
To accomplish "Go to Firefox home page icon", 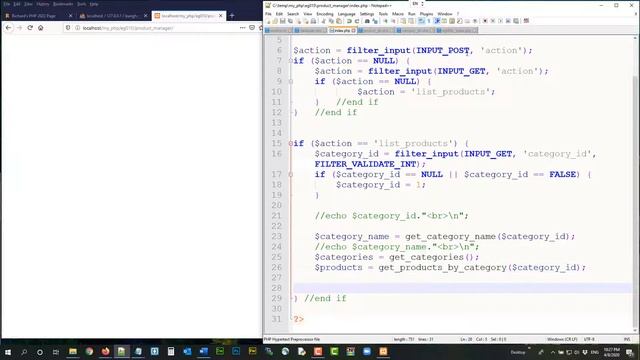I will coord(40,28).
